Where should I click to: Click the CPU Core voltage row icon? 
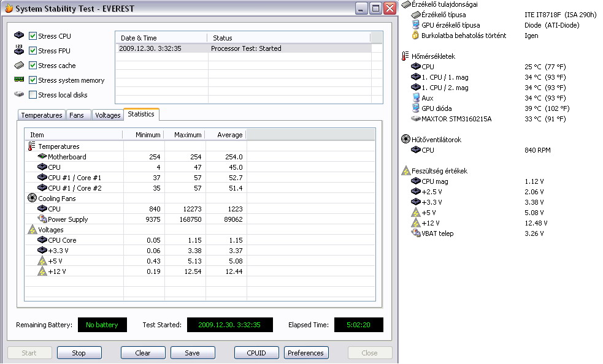coord(42,240)
